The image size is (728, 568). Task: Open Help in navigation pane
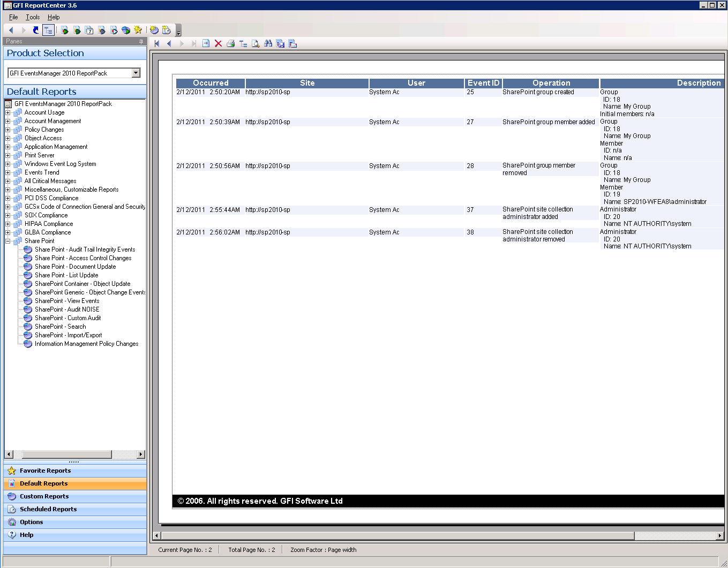point(75,535)
